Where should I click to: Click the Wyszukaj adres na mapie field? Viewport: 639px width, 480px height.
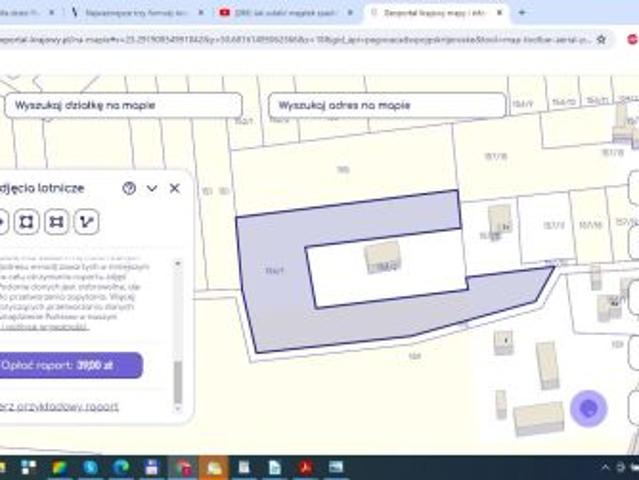[x=387, y=105]
